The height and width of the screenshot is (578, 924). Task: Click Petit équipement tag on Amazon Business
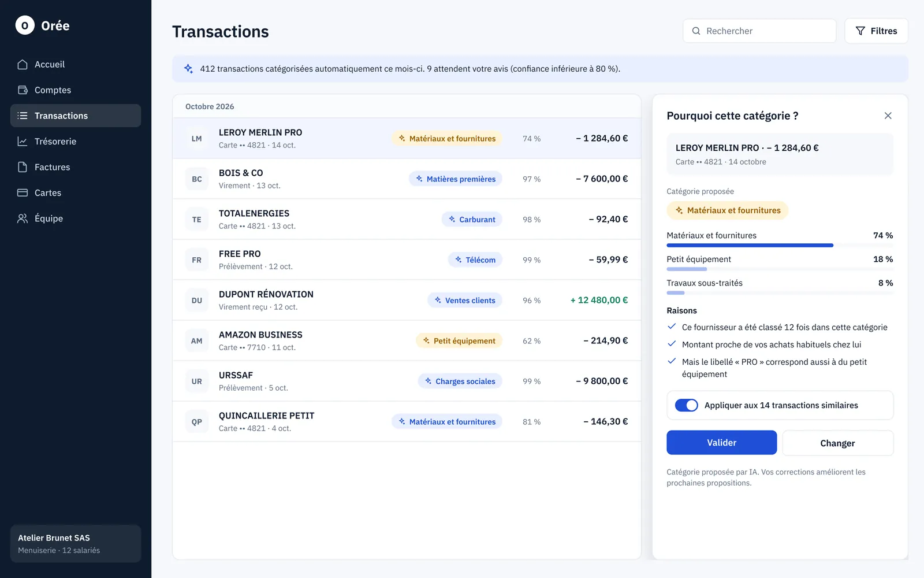[459, 341]
